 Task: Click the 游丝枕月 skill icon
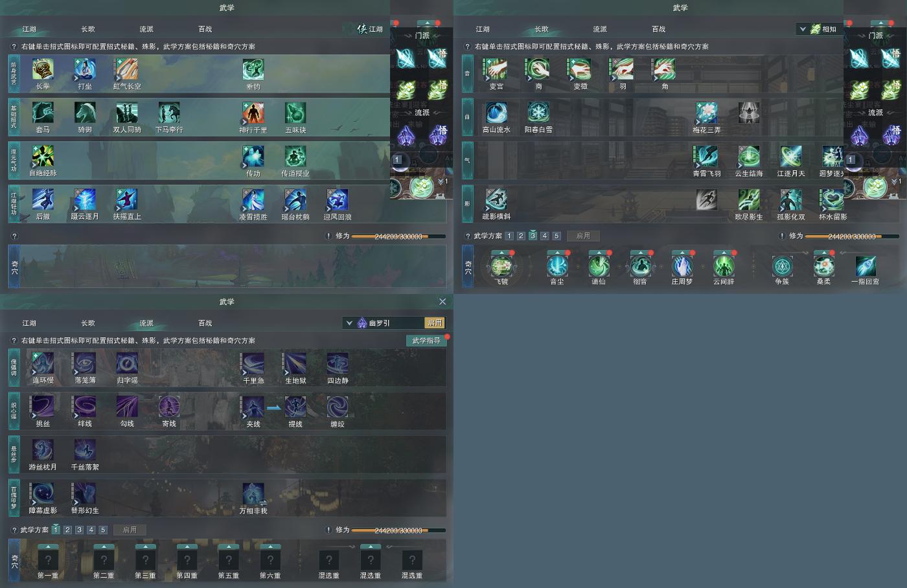(43, 450)
